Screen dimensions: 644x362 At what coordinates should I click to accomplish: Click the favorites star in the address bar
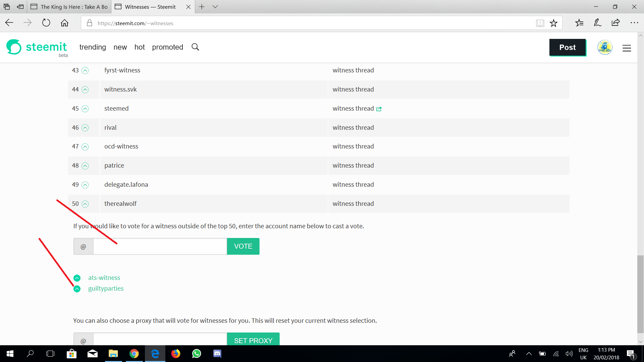pyautogui.click(x=554, y=23)
